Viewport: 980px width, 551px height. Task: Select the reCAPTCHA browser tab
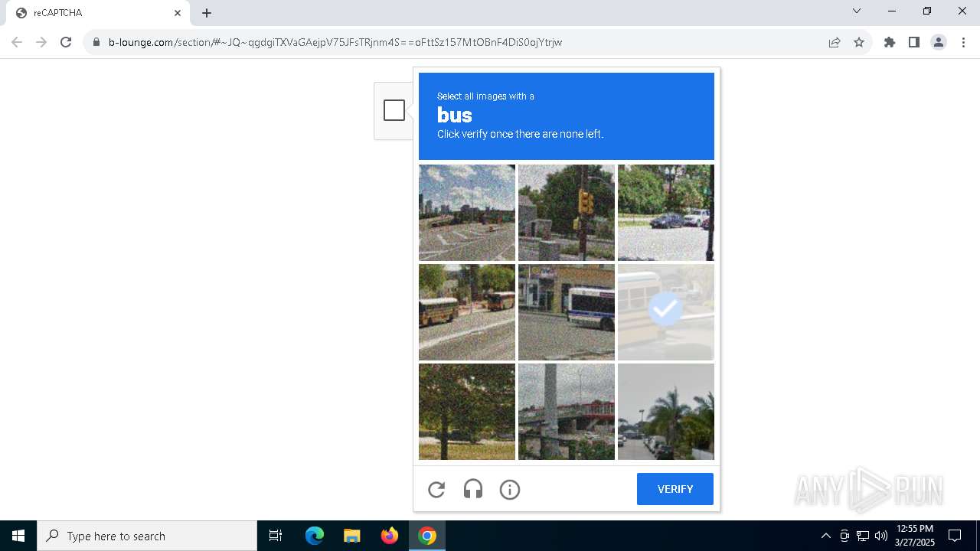98,13
